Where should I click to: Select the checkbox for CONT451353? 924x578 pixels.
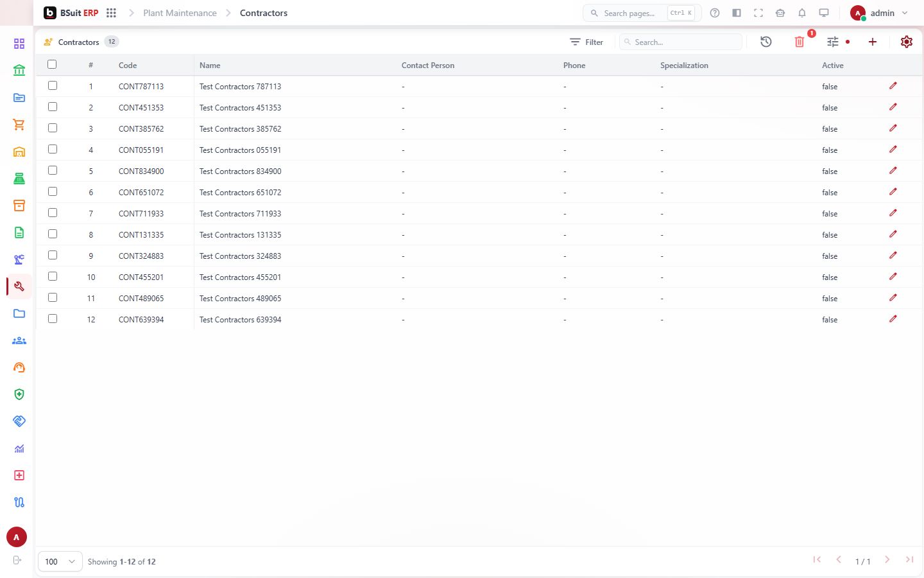coord(53,107)
